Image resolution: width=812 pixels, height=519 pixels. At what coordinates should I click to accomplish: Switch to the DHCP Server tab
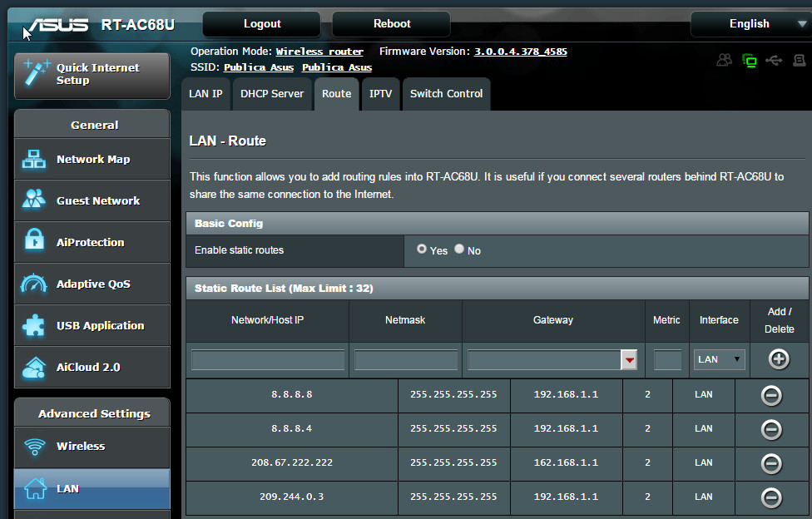coord(272,94)
